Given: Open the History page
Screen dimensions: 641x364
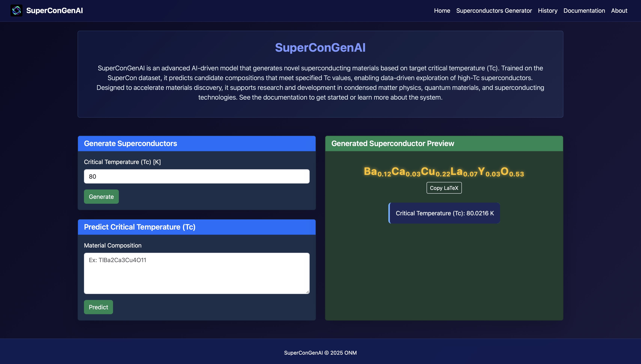Looking at the screenshot, I should (x=548, y=10).
